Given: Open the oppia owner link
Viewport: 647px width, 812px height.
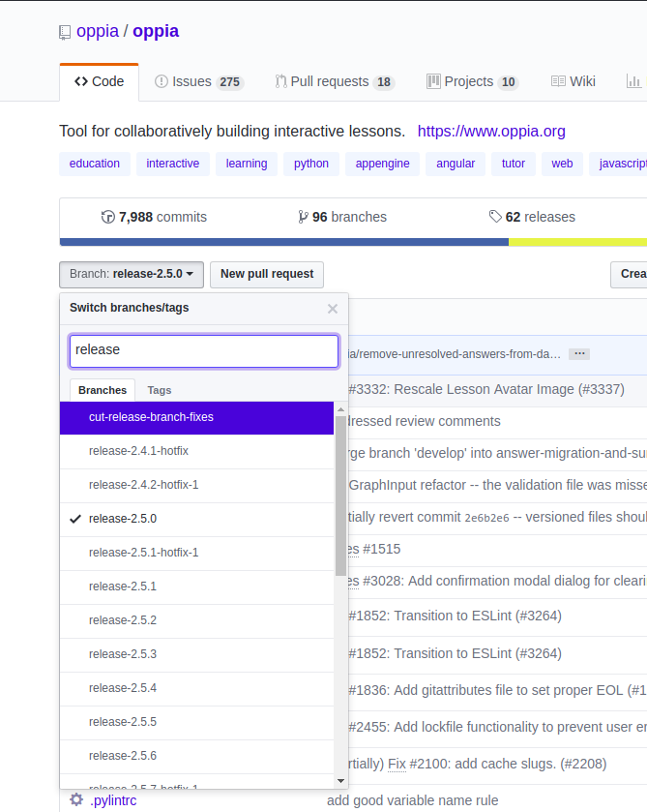Looking at the screenshot, I should point(98,32).
